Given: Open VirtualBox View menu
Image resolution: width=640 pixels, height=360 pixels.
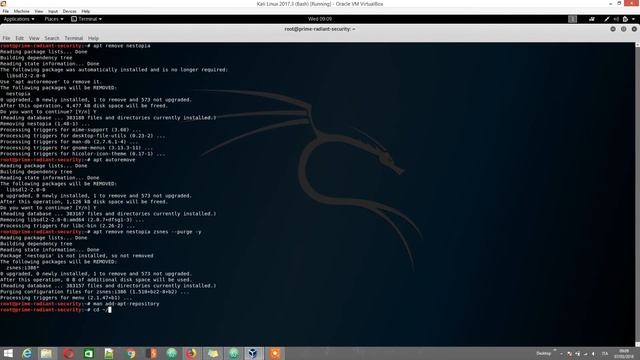Looking at the screenshot, I should coord(39,11).
